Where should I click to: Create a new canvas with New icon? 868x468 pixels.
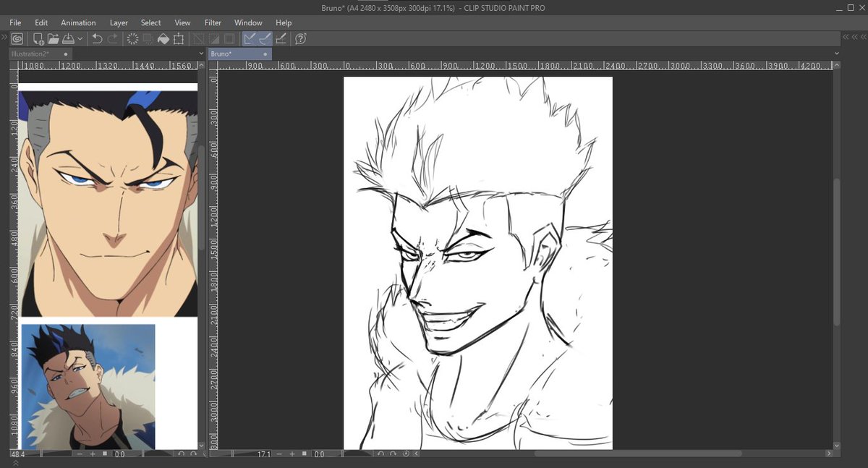(x=38, y=38)
